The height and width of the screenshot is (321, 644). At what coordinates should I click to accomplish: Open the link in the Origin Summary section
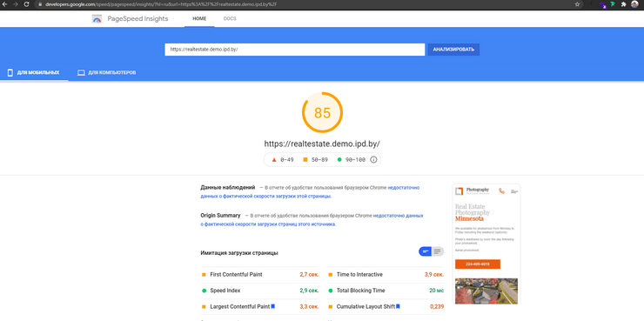coord(312,219)
